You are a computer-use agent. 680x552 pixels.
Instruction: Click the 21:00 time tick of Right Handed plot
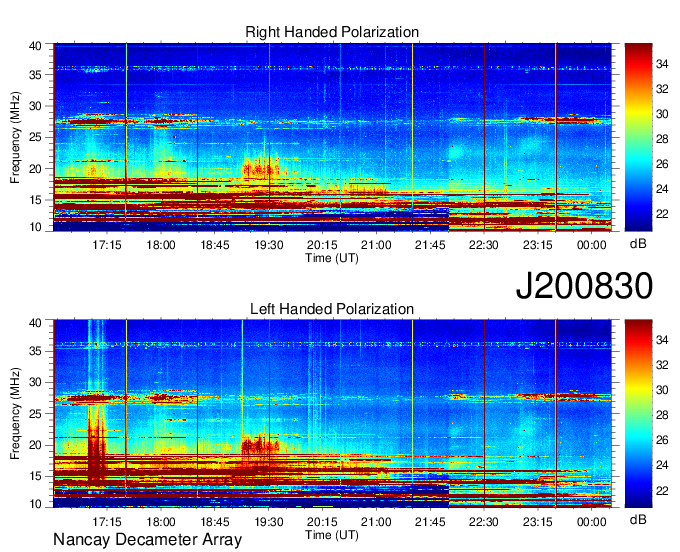point(376,245)
